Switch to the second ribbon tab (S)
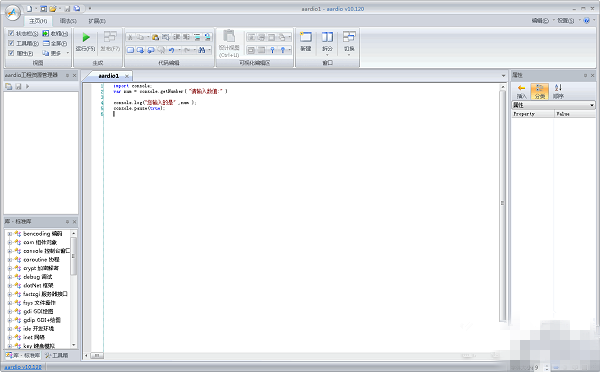600x372 pixels. (68, 21)
